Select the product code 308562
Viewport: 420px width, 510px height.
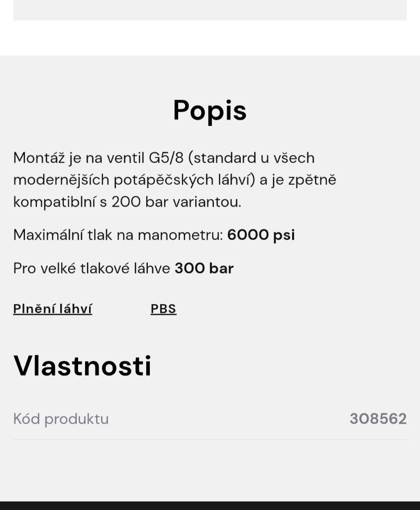pyautogui.click(x=378, y=419)
